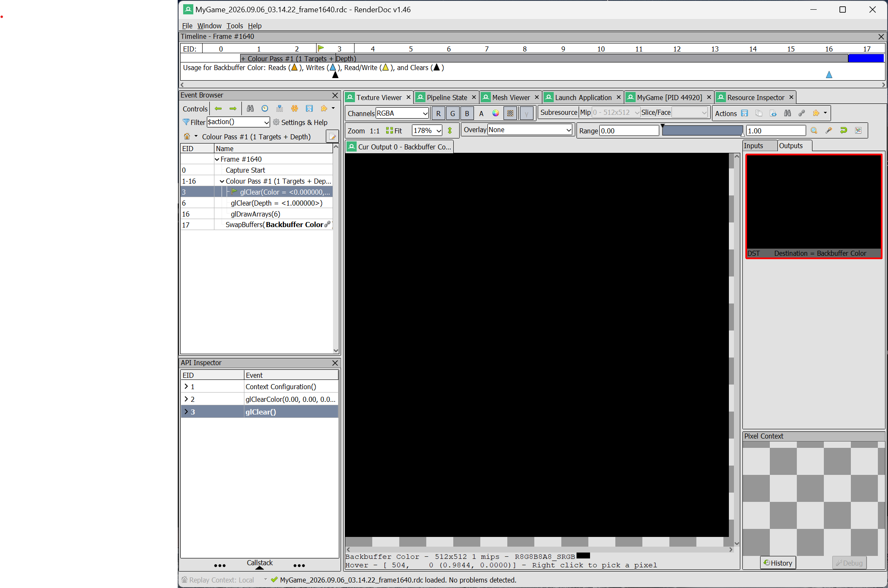888x588 pixels.
Task: Open the $action() filter dropdown
Action: coord(238,122)
